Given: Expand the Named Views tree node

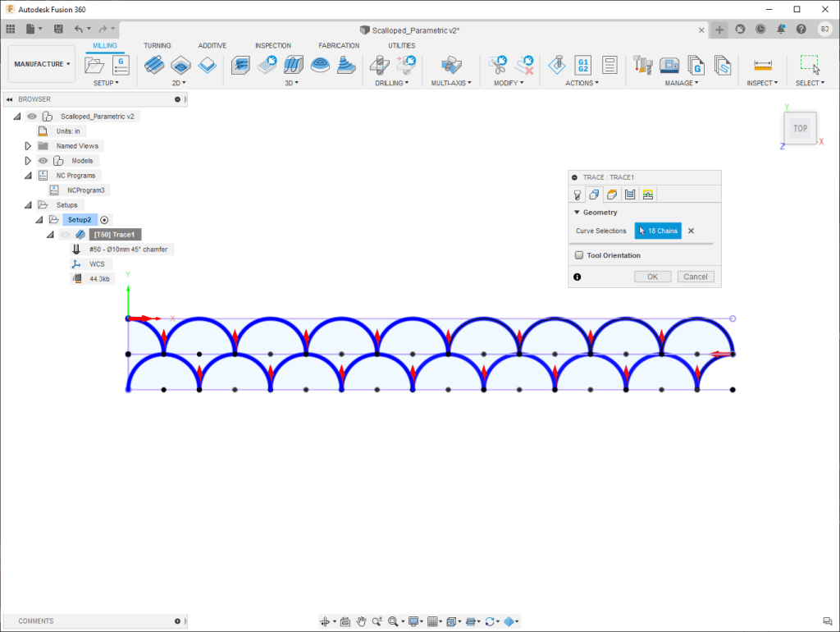Looking at the screenshot, I should click(x=28, y=146).
